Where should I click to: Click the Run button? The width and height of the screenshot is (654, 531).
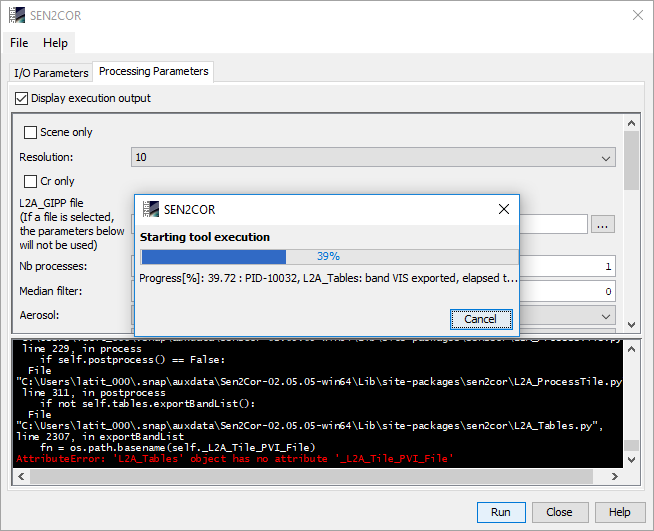pos(501,512)
